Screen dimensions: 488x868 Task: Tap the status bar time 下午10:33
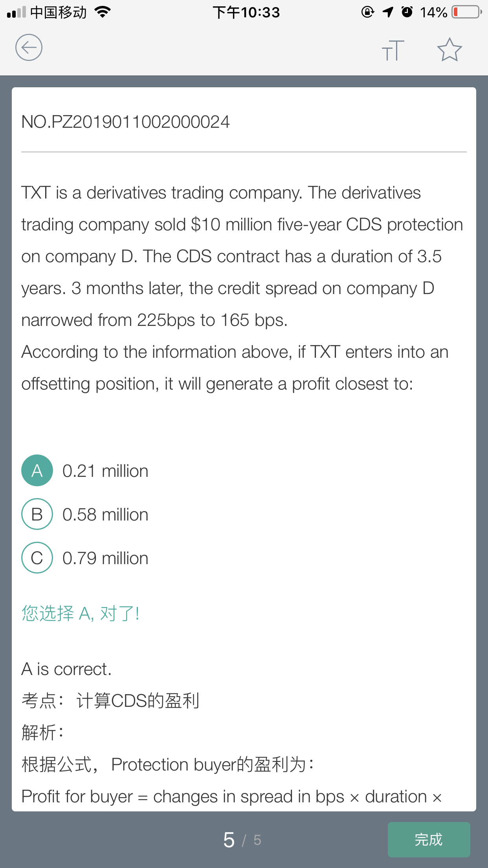click(246, 13)
